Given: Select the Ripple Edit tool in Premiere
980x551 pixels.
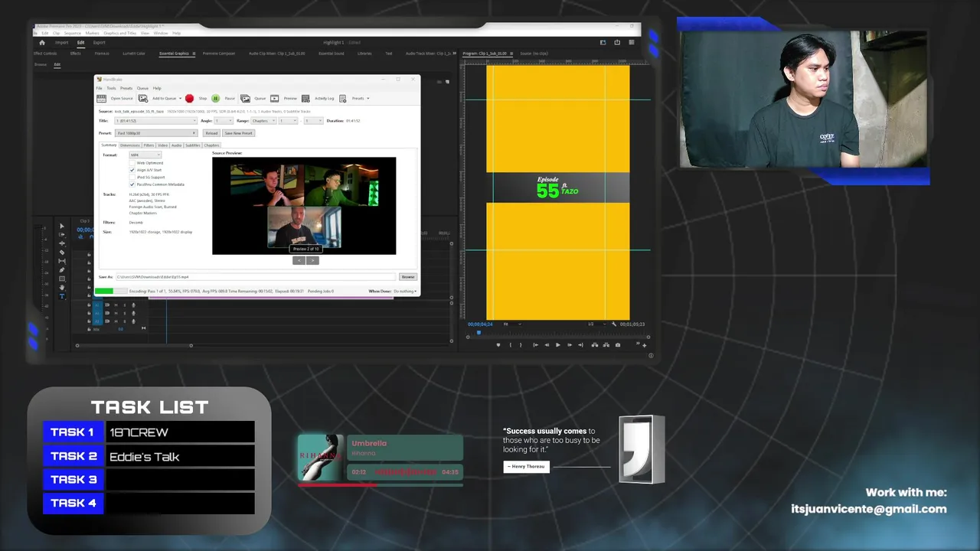Looking at the screenshot, I should click(62, 243).
